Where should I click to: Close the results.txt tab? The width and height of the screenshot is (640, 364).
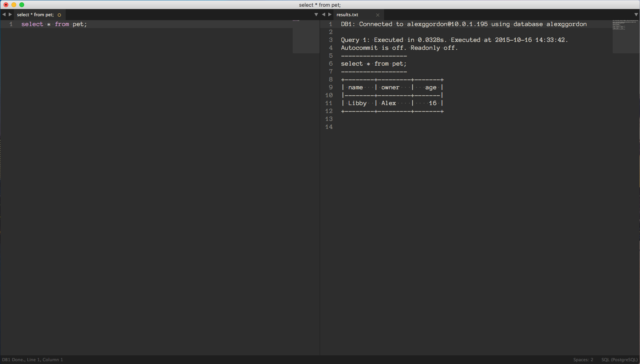pos(378,15)
